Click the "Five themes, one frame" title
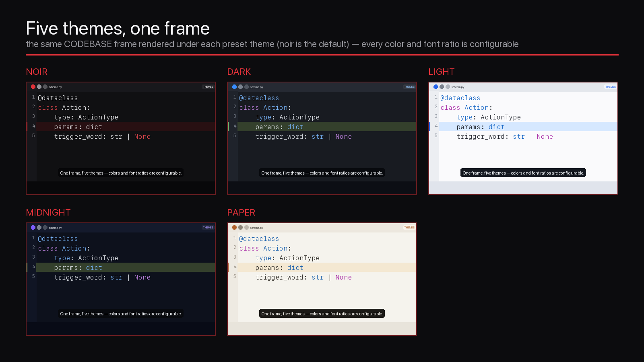The width and height of the screenshot is (644, 362). [x=118, y=29]
